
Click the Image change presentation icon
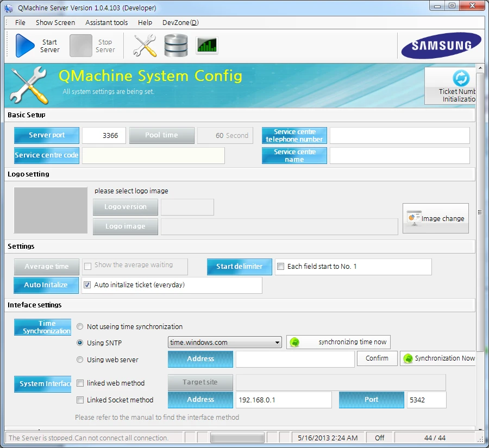[x=414, y=218]
